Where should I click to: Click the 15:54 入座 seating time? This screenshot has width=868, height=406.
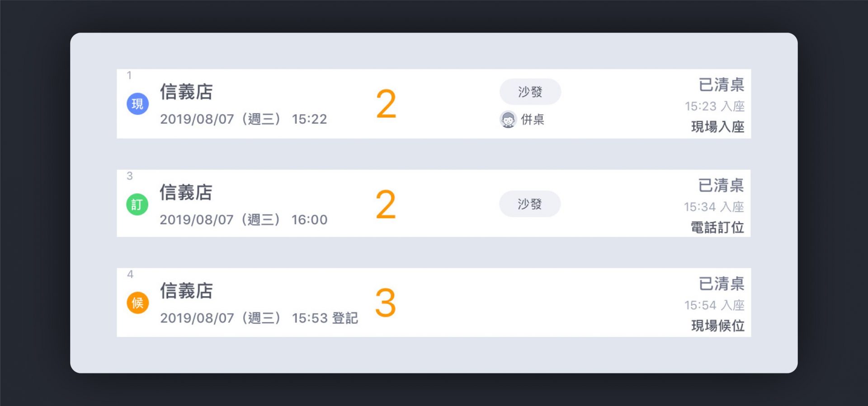pos(714,305)
